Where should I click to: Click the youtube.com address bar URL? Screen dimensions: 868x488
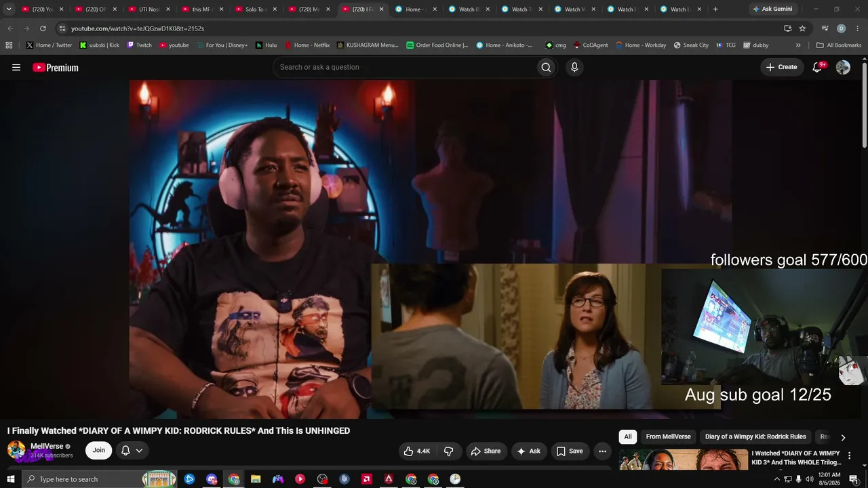click(x=138, y=28)
